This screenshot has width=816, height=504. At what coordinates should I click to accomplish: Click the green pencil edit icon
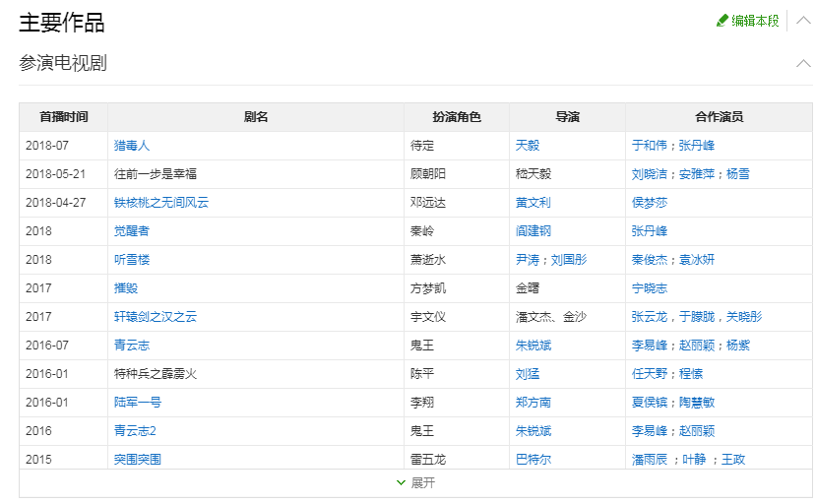(x=722, y=21)
